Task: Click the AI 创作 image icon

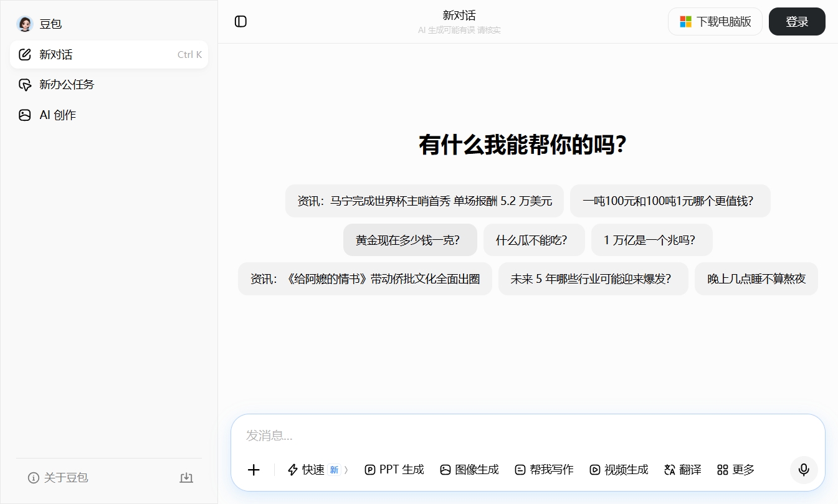Action: point(25,115)
